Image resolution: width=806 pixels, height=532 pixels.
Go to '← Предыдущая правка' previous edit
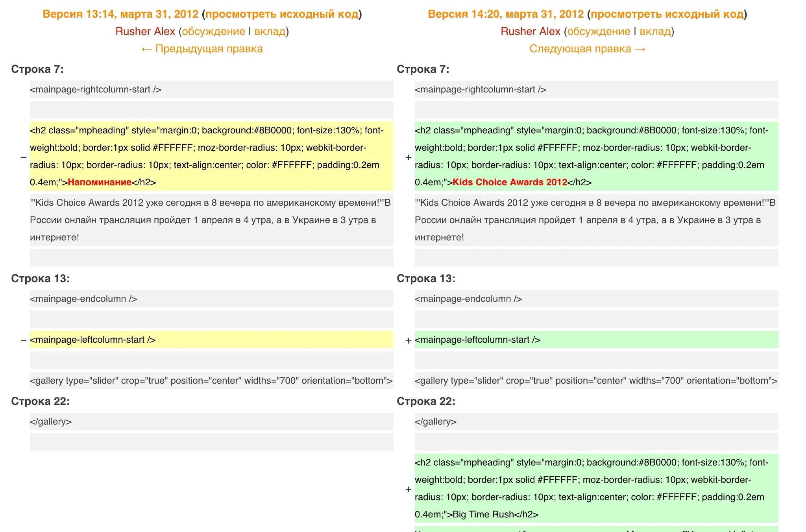pyautogui.click(x=202, y=49)
